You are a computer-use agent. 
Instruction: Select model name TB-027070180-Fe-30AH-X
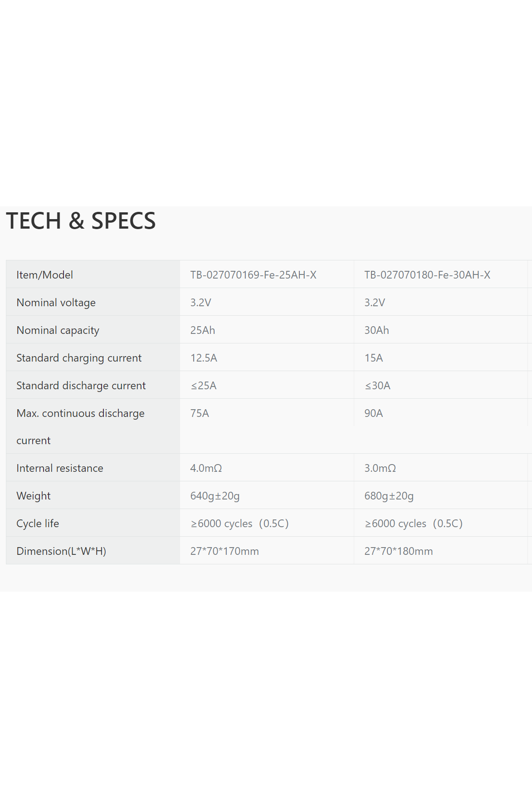coord(427,275)
